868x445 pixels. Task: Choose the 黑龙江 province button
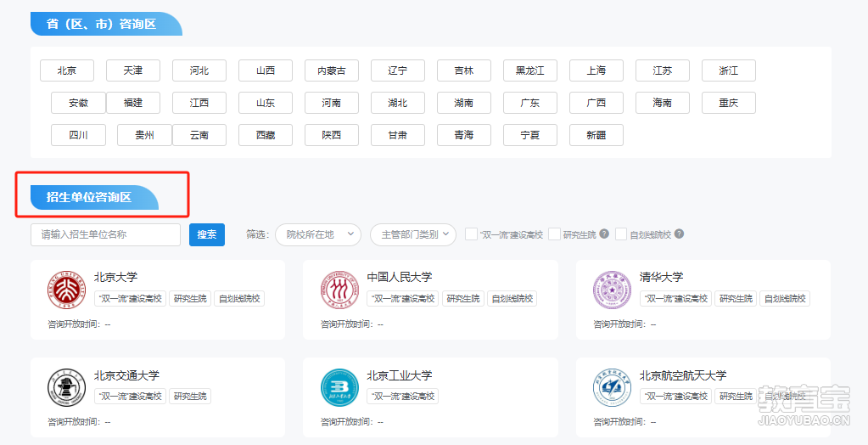pyautogui.click(x=530, y=70)
